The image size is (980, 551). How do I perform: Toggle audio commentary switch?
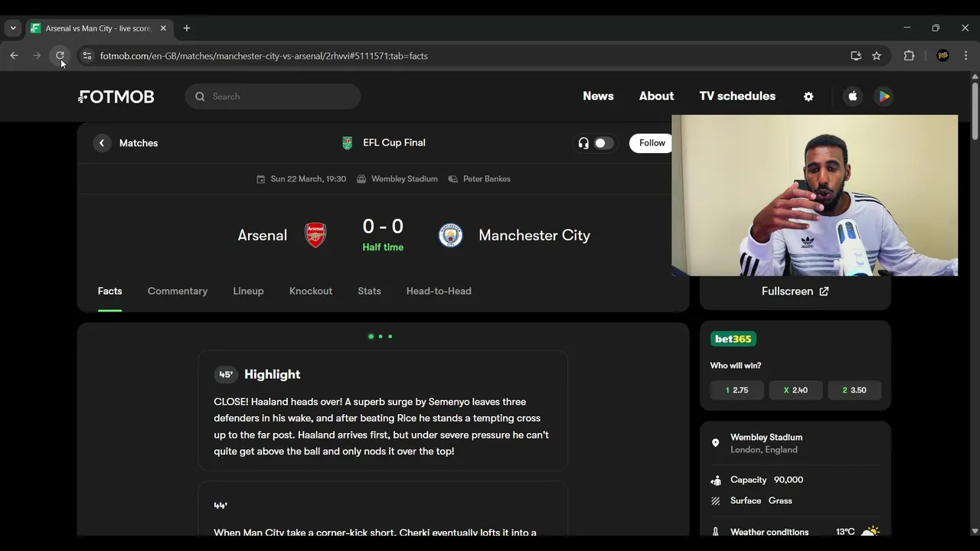point(603,143)
